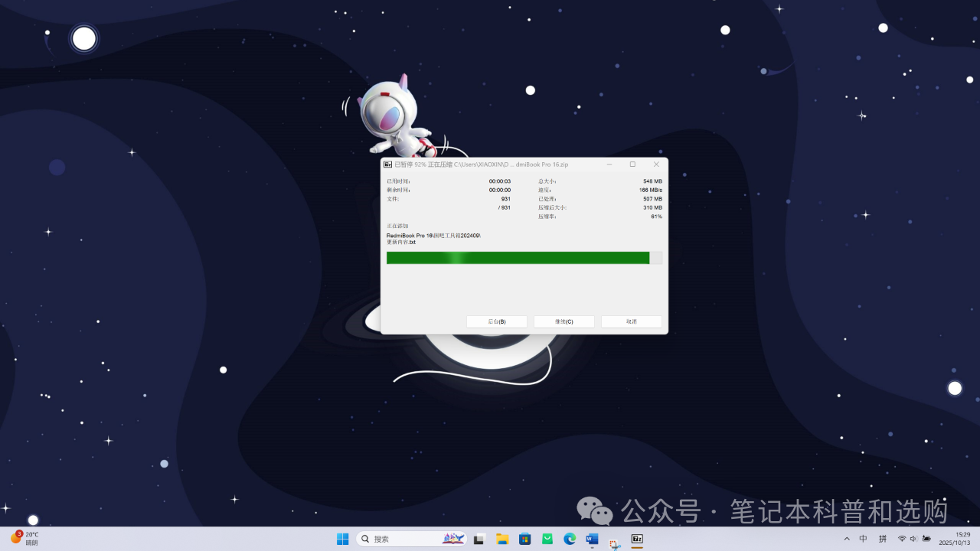The width and height of the screenshot is (980, 551).
Task: Toggle the 中 input language indicator
Action: click(864, 539)
